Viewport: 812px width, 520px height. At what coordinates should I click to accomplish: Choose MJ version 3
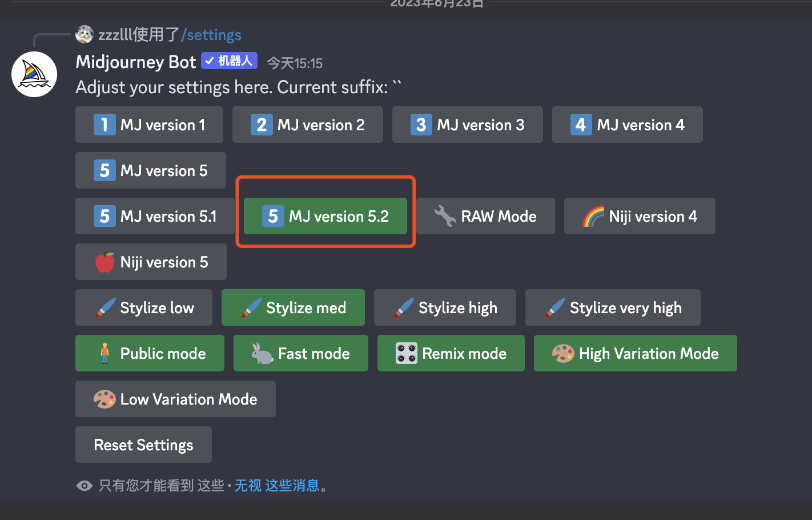pyautogui.click(x=467, y=125)
